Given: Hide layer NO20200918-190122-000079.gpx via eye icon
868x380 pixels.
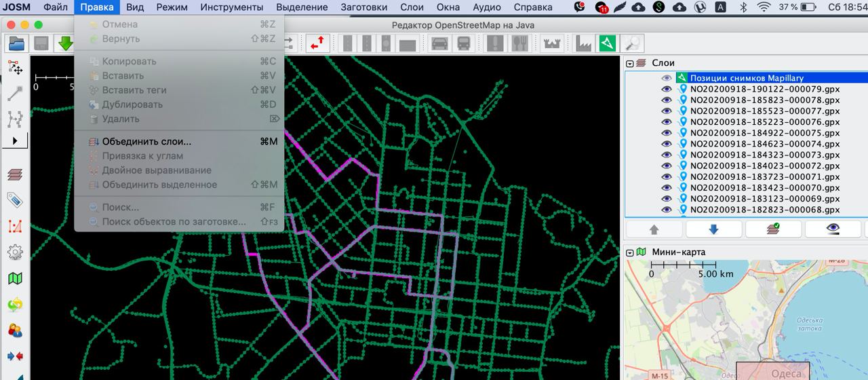Looking at the screenshot, I should [667, 89].
